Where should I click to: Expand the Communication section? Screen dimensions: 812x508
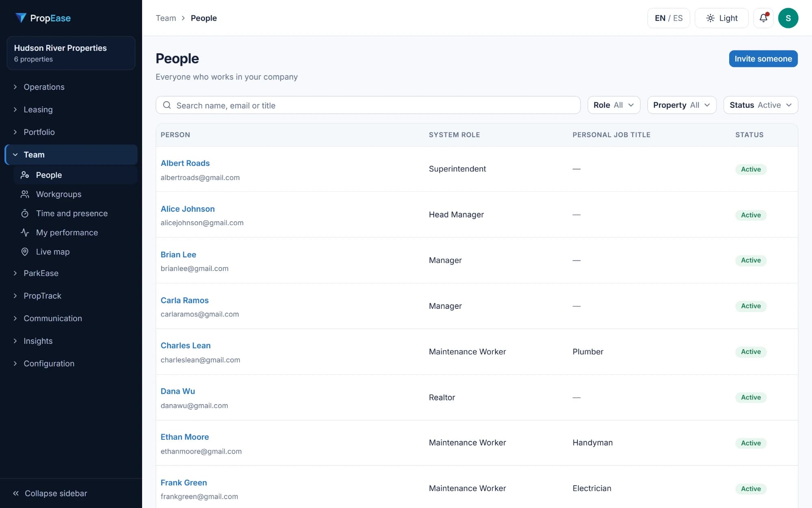(x=71, y=318)
